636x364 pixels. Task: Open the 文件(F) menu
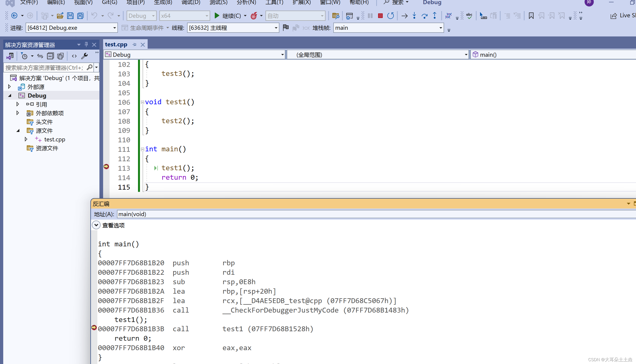pos(29,3)
